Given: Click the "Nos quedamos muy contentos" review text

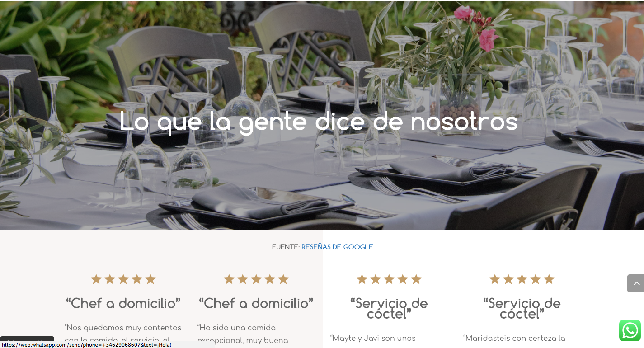Looking at the screenshot, I should coord(123,334).
